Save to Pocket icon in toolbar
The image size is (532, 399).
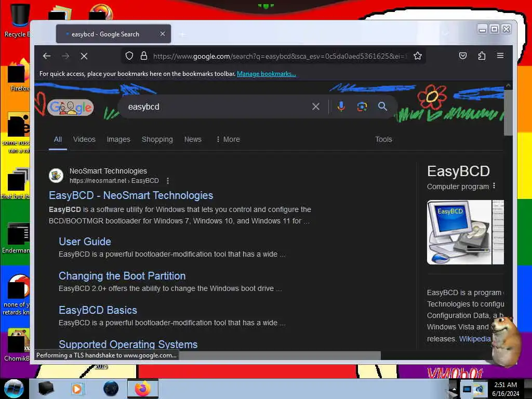(x=463, y=56)
